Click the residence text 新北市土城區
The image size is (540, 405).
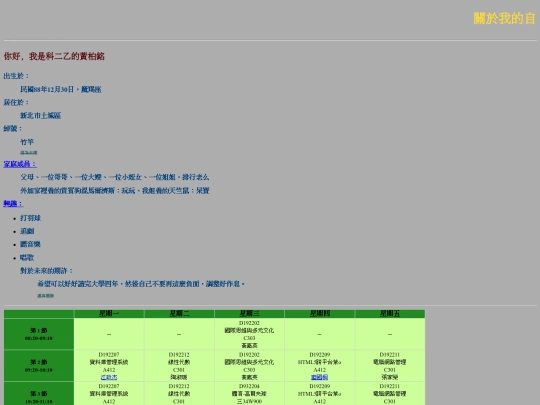[41, 115]
